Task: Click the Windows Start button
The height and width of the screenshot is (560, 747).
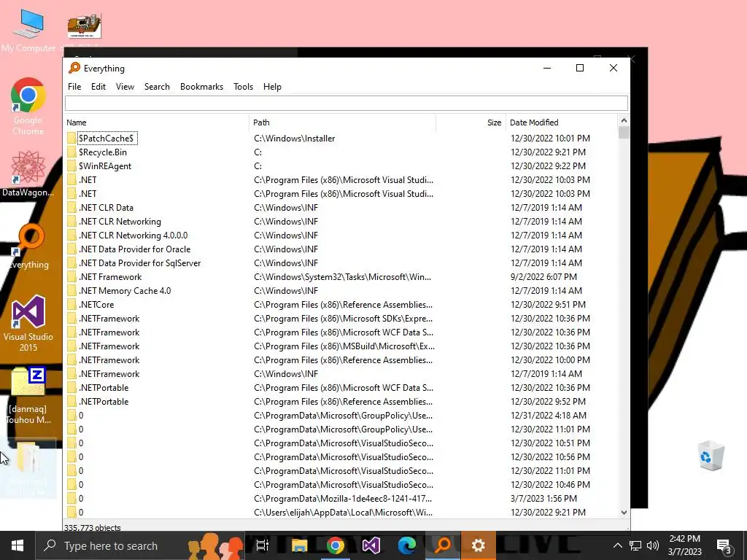Action: click(18, 545)
